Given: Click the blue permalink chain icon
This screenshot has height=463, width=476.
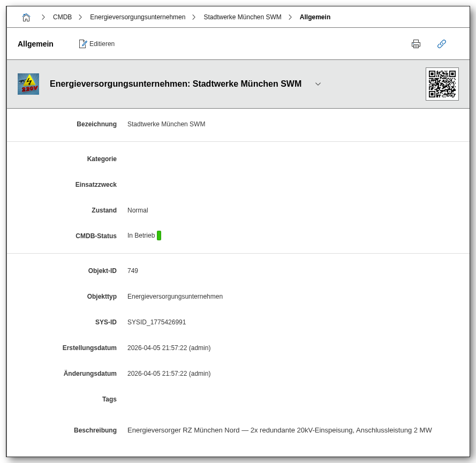Looking at the screenshot, I should click(x=442, y=44).
